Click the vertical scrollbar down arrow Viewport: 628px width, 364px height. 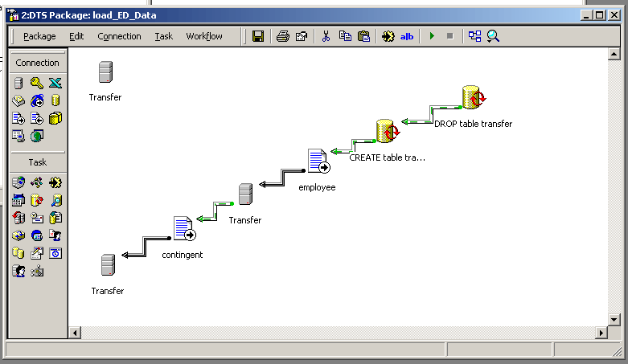click(614, 320)
